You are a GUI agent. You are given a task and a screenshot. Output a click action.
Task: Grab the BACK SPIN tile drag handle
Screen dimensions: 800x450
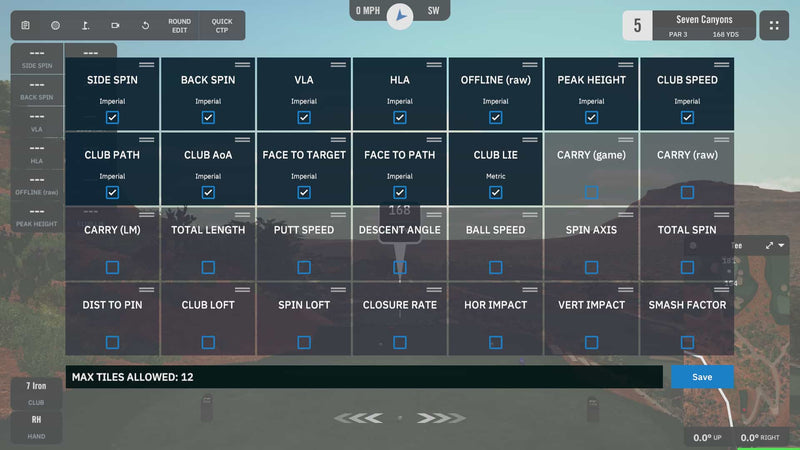tap(242, 65)
